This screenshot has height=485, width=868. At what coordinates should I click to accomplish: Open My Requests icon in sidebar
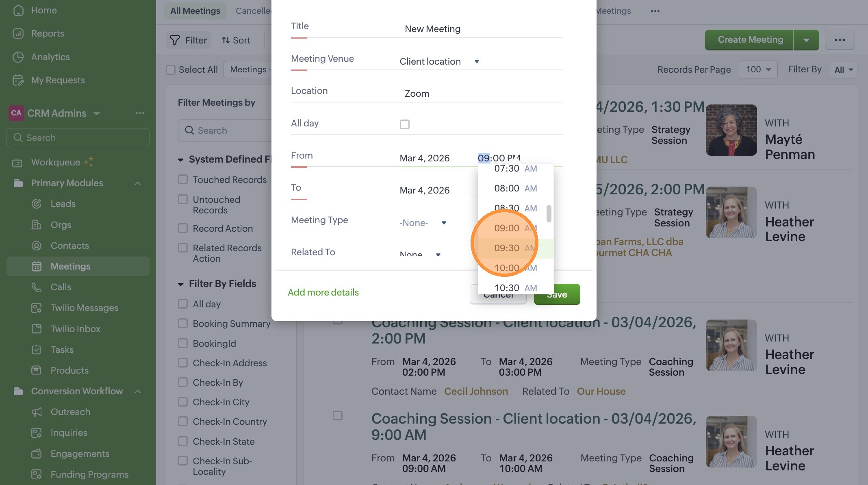click(x=18, y=80)
